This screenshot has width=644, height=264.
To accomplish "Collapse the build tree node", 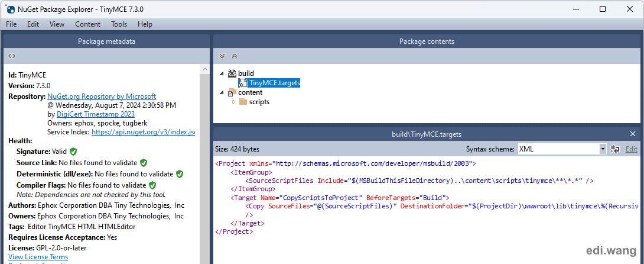I will (x=222, y=73).
